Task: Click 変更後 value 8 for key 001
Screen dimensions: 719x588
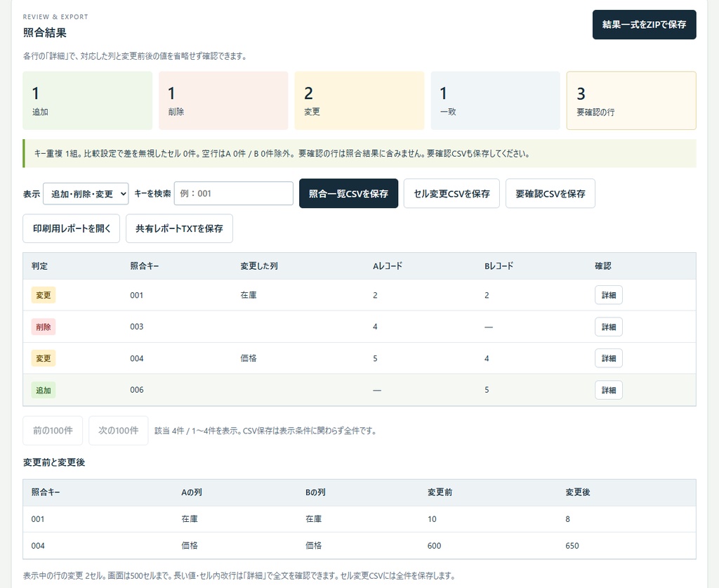Action: pos(567,519)
